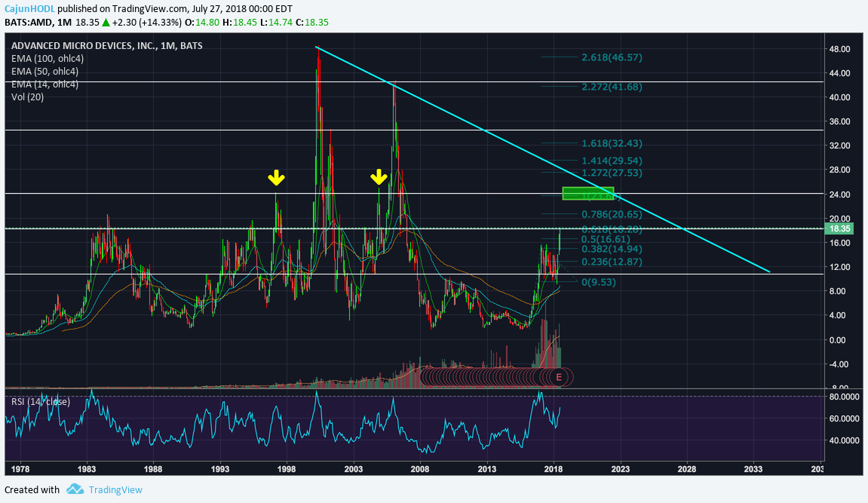Click the 28.00 price axis label
The height and width of the screenshot is (503, 868).
tap(840, 170)
